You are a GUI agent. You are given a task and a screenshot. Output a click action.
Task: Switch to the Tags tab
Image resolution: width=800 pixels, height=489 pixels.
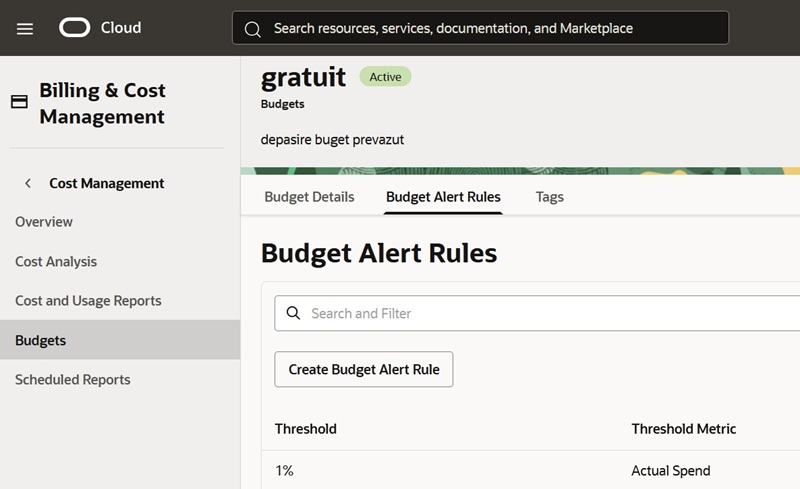tap(550, 197)
